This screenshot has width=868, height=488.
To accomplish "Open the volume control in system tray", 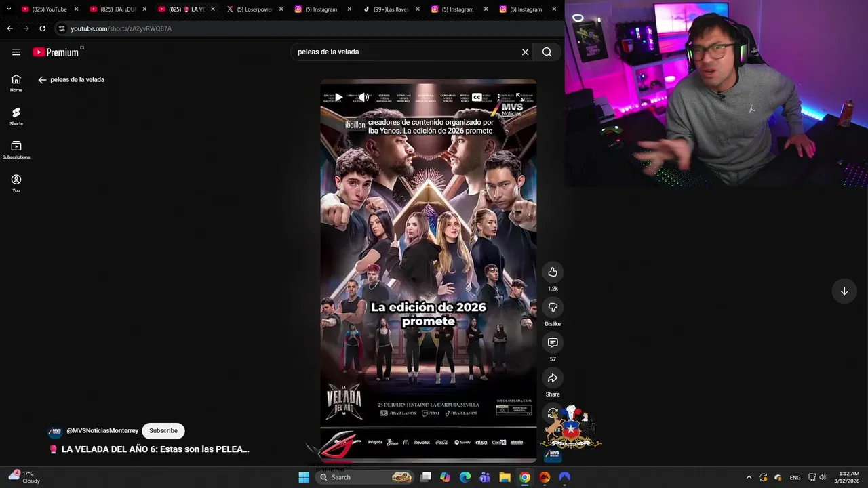I will click(823, 477).
